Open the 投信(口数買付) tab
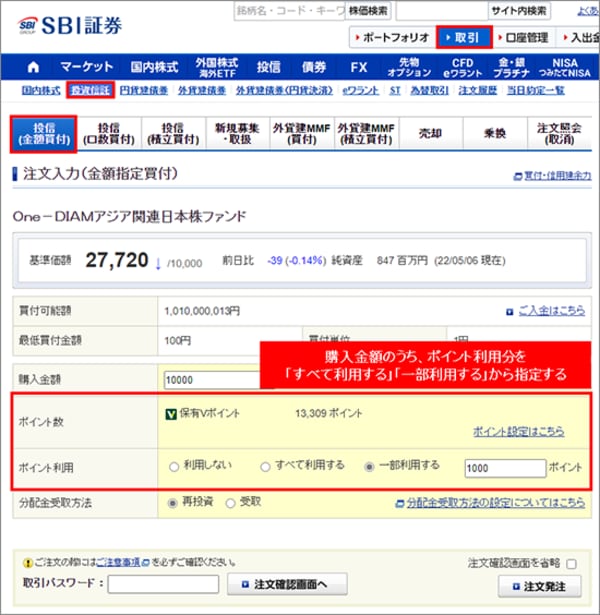 109,134
